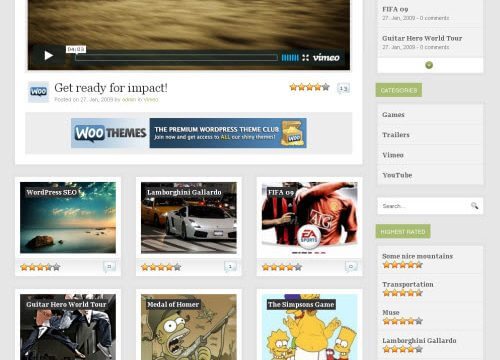Click the Woo avatar beside post title
This screenshot has height=360, width=500.
point(38,91)
